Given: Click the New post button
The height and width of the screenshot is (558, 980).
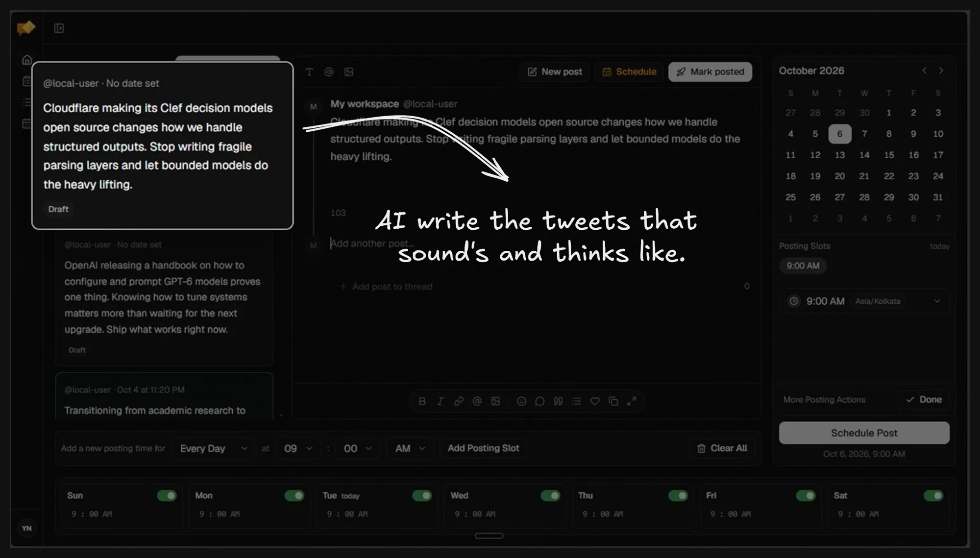Looking at the screenshot, I should pos(555,72).
